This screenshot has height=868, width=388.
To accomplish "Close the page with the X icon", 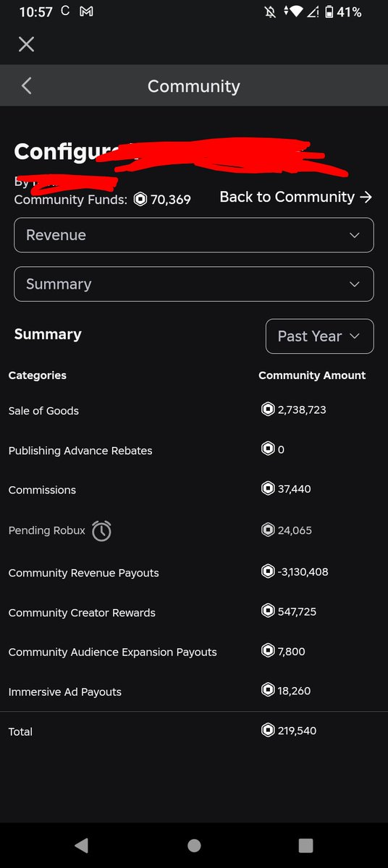I will click(26, 45).
